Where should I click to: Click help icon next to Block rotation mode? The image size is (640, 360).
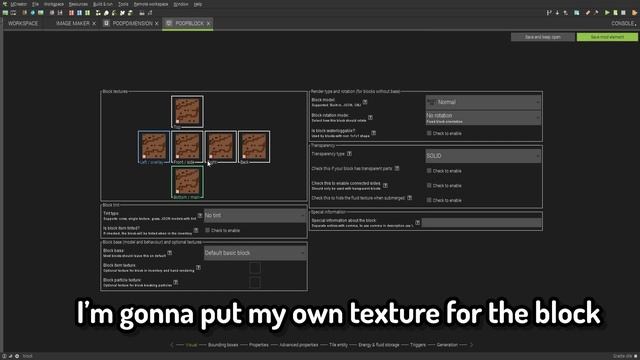pyautogui.click(x=370, y=118)
